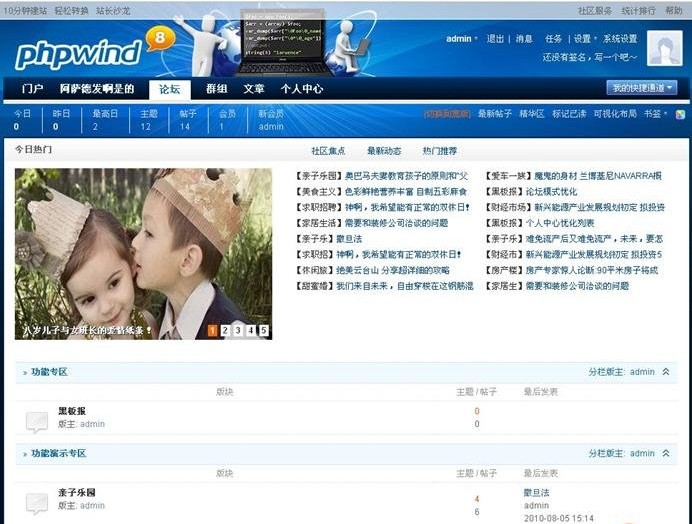
Task: Open the 阿萨德发啊是的 navigation tab
Action: tap(97, 89)
